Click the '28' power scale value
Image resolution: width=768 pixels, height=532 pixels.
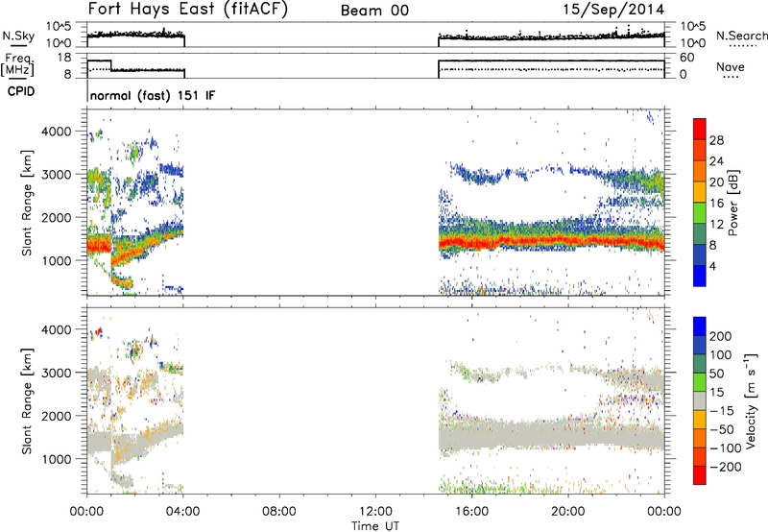716,140
